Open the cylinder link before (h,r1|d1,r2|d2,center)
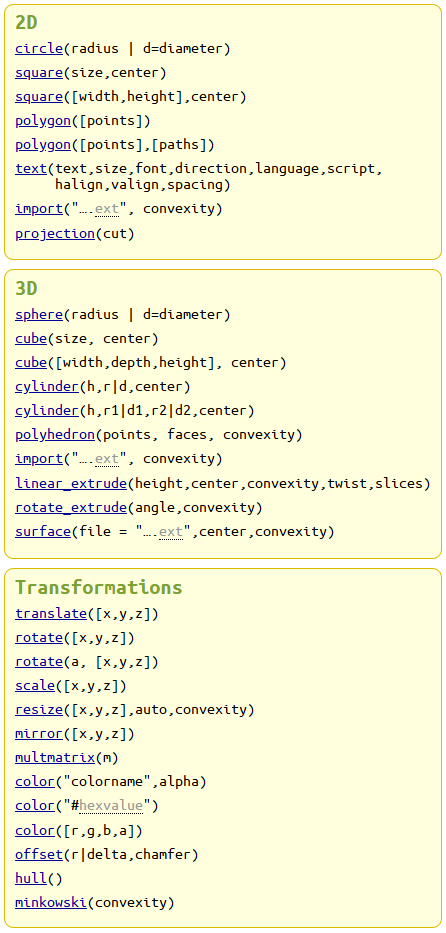The image size is (446, 933). click(x=47, y=411)
